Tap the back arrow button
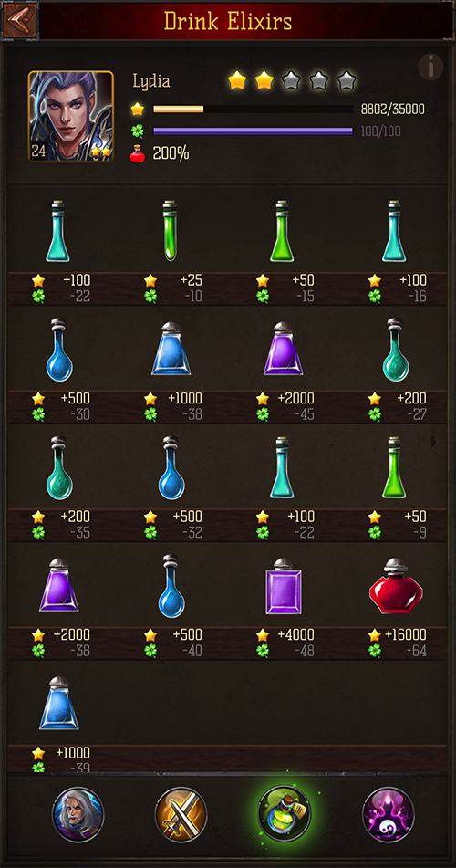 [20, 21]
